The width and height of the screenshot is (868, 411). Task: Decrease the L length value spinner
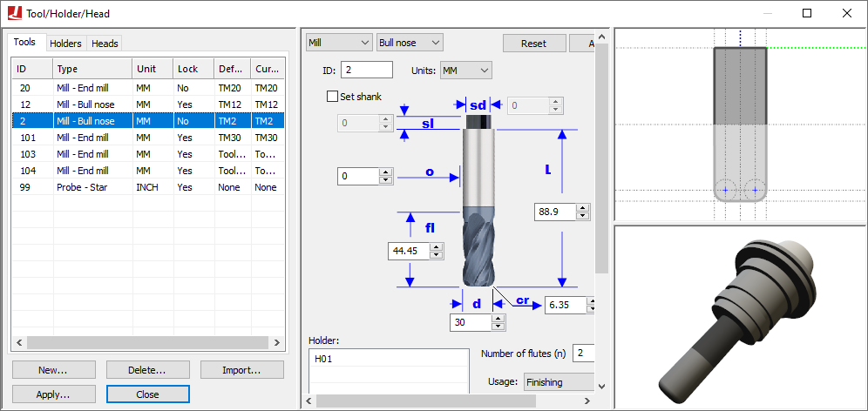click(x=583, y=216)
